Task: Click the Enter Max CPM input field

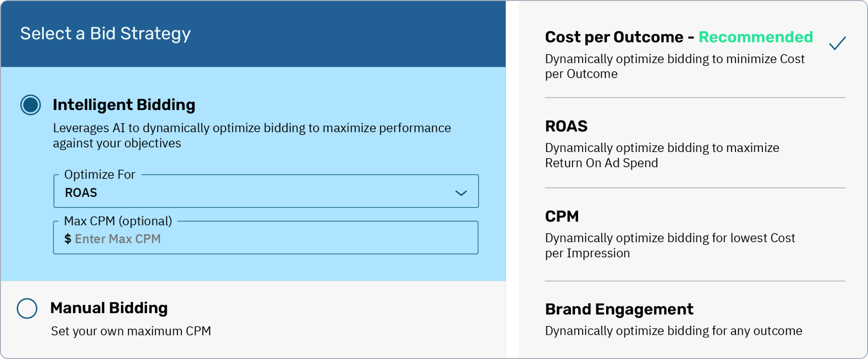Action: click(270, 239)
